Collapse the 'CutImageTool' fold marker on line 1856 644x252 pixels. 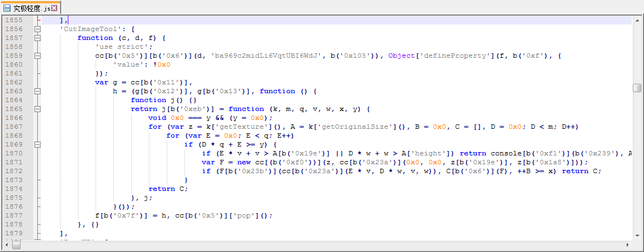(x=37, y=29)
